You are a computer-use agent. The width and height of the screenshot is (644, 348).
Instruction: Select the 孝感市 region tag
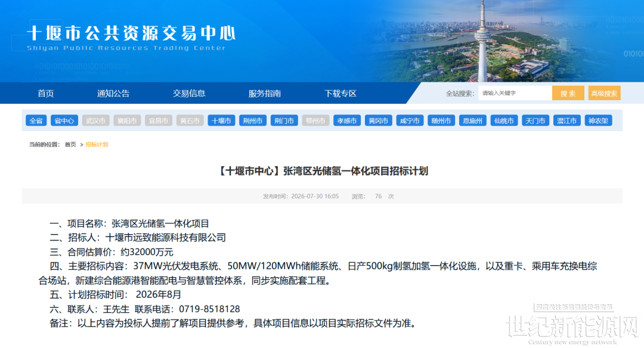click(x=347, y=120)
